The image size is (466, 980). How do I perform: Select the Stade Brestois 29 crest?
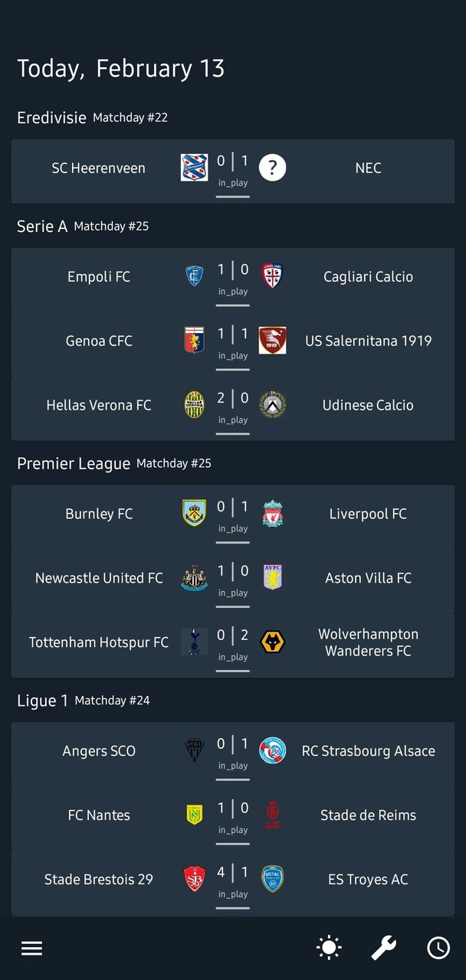point(194,879)
